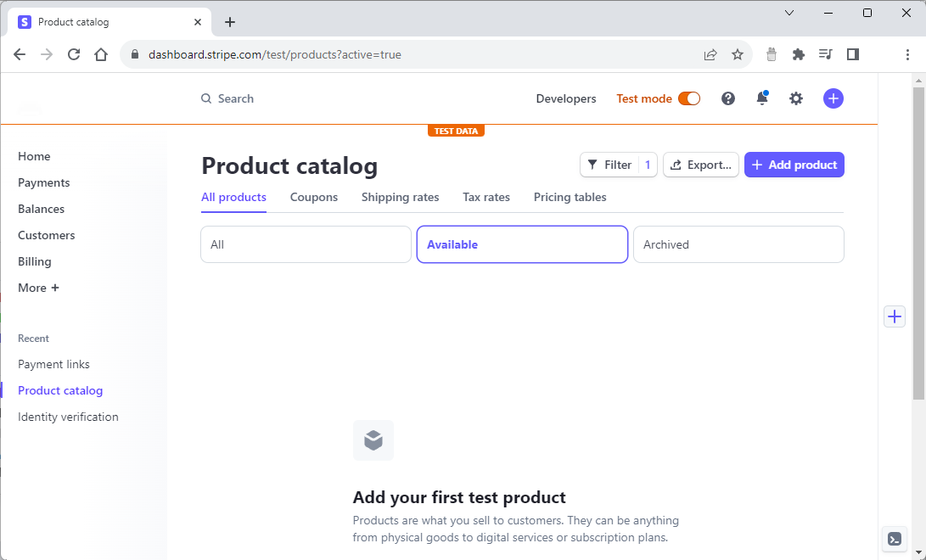Open Stripe account settings gear

pyautogui.click(x=796, y=98)
